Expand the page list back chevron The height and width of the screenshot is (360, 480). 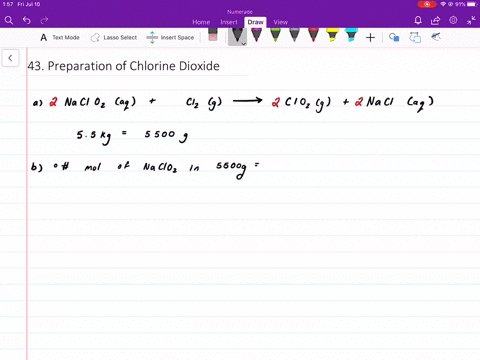click(x=10, y=58)
